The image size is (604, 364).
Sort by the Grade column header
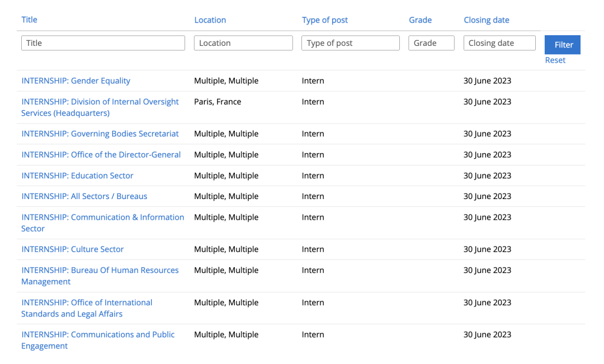(x=420, y=20)
